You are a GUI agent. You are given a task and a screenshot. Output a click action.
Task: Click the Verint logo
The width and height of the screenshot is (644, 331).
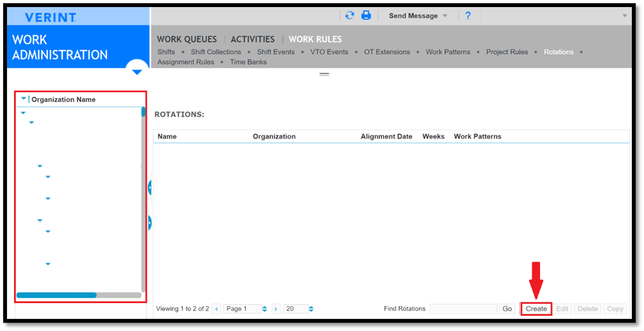pyautogui.click(x=51, y=17)
